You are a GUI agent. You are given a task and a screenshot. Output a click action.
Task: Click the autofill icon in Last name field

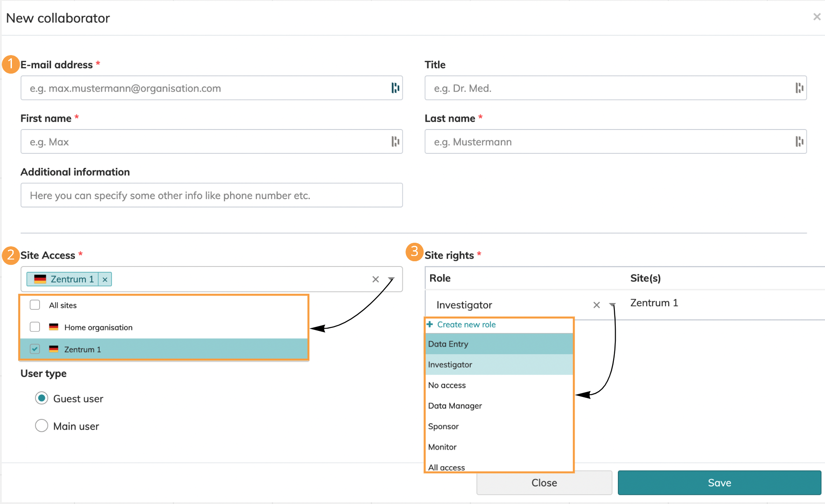(x=799, y=141)
